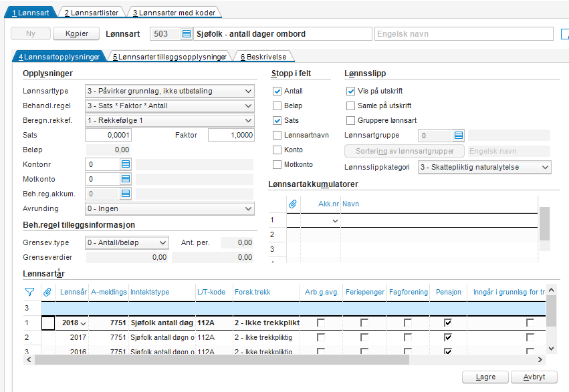Image resolution: width=569 pixels, height=392 pixels.
Task: Click filter funnel icon in Lønnsartår table
Action: click(x=30, y=292)
